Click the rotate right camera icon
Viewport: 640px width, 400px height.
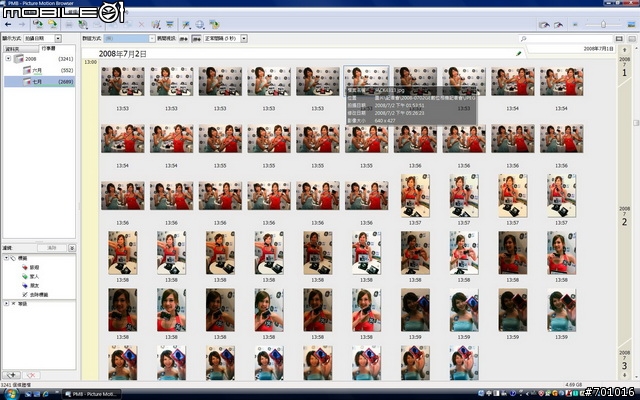coord(558,25)
